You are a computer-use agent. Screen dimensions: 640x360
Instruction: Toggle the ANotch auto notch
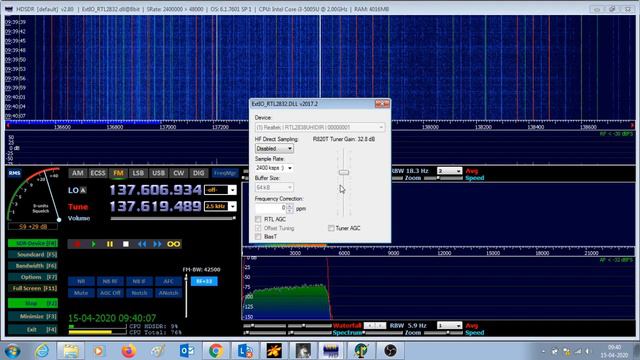[168, 293]
